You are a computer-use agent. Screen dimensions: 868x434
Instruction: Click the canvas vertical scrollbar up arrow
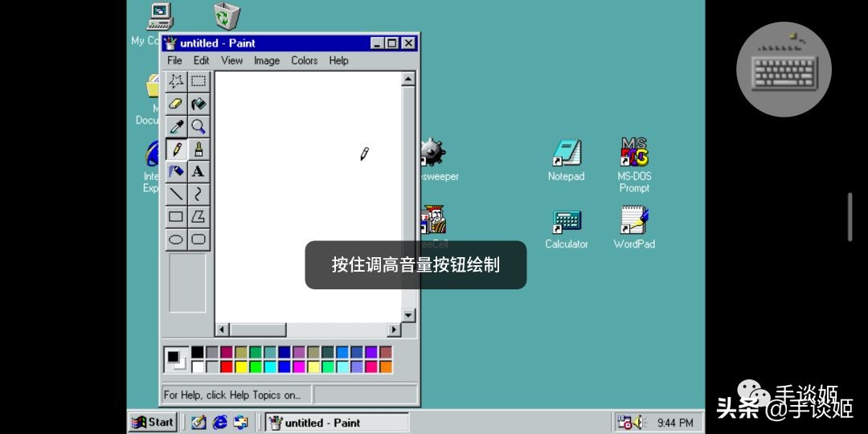(x=408, y=79)
